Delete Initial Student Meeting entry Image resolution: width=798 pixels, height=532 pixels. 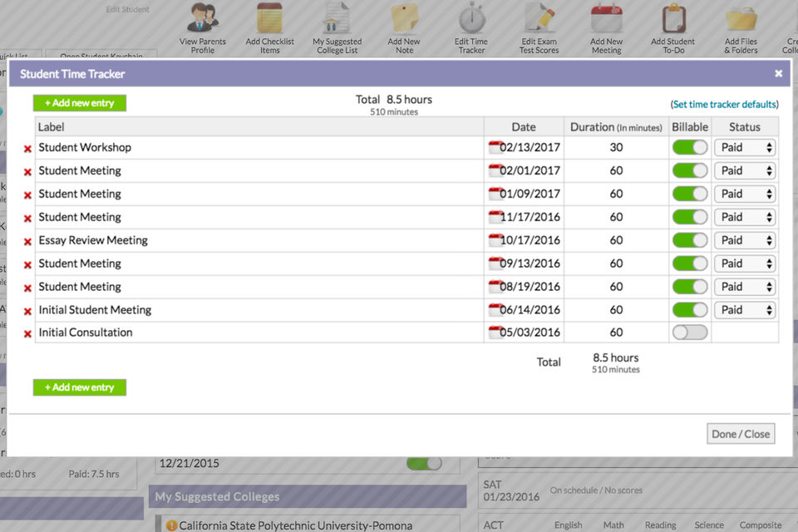tap(27, 311)
